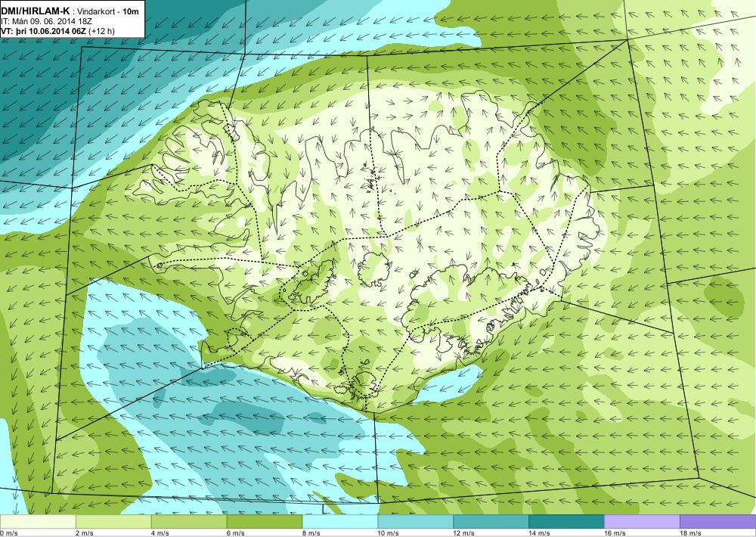The image size is (756, 537).
Task: Click the '2 m/s' legend label
Action: click(x=85, y=532)
